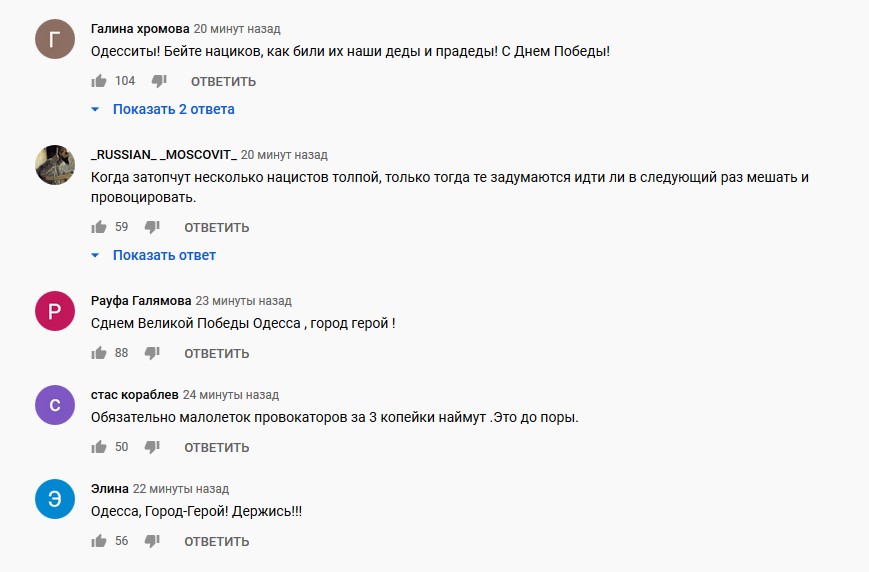Image resolution: width=869 pixels, height=572 pixels.
Task: Like the _RUSSIAN_ _MOSCOVIT_ comment
Action: tap(99, 227)
